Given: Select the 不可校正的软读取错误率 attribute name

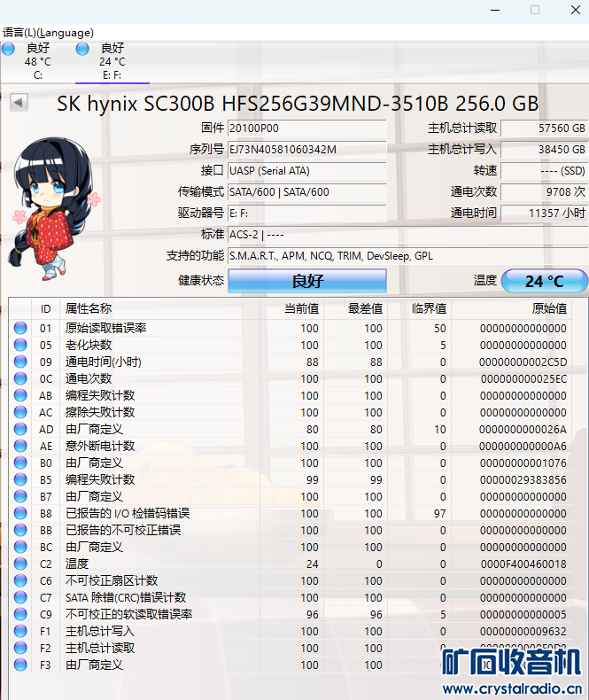Looking at the screenshot, I should [129, 614].
